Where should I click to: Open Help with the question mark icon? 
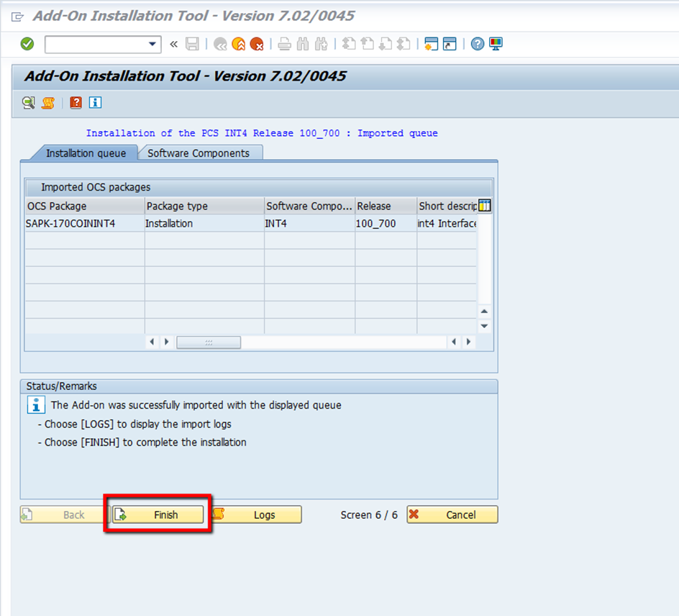pos(477,45)
